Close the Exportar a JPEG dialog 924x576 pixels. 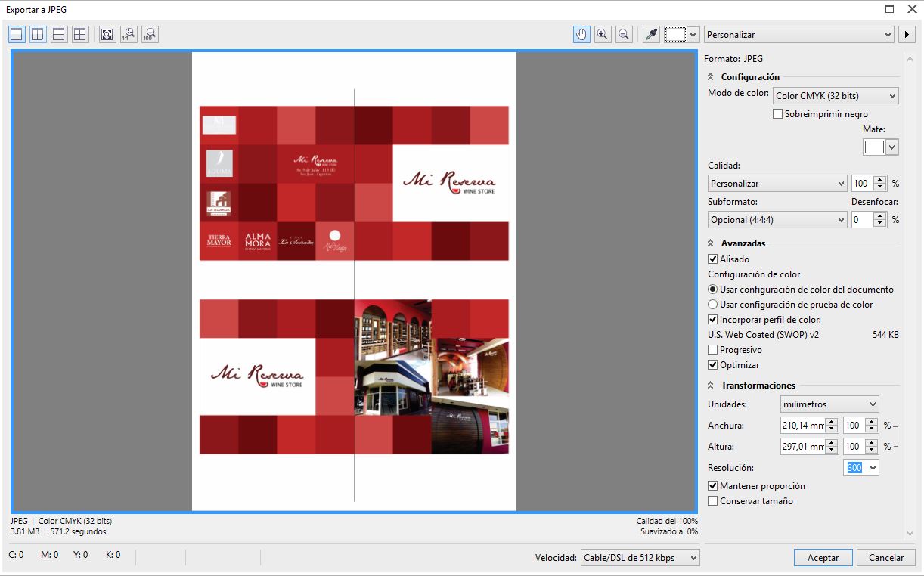tap(910, 9)
